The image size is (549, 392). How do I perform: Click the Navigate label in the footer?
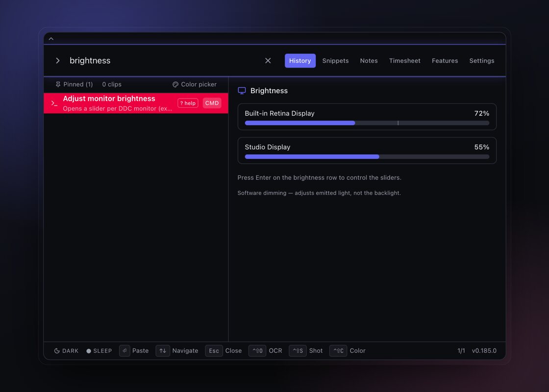click(x=185, y=351)
